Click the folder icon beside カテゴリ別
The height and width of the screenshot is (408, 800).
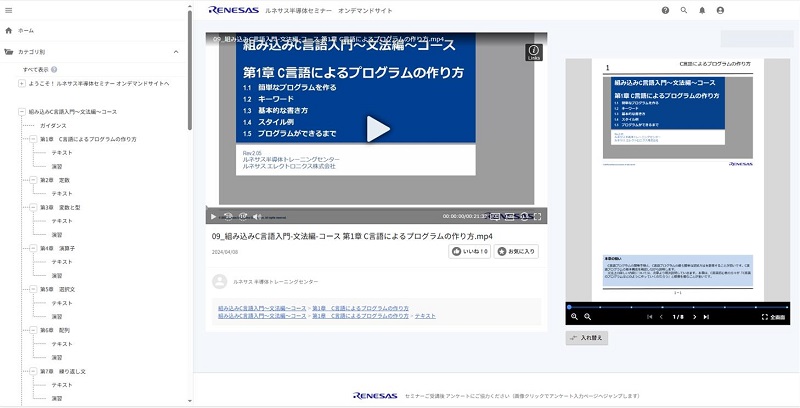point(9,52)
